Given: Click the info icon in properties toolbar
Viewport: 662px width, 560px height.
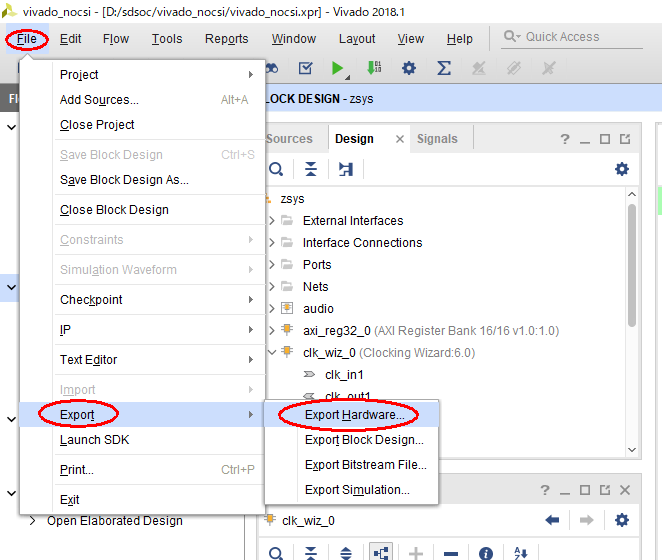Looking at the screenshot, I should [486, 553].
